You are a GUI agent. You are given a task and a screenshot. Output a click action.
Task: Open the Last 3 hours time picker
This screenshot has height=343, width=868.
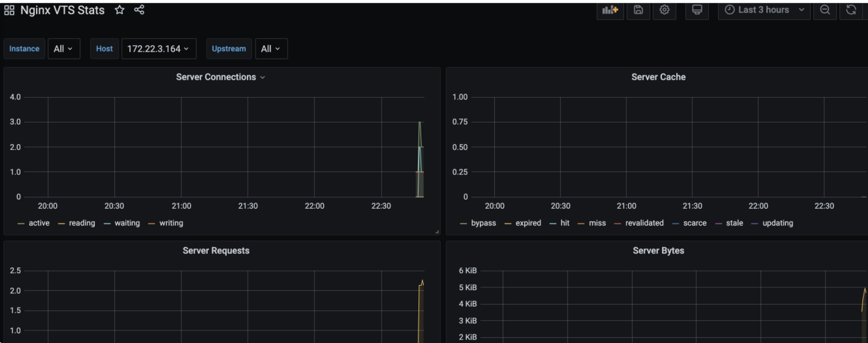point(764,10)
